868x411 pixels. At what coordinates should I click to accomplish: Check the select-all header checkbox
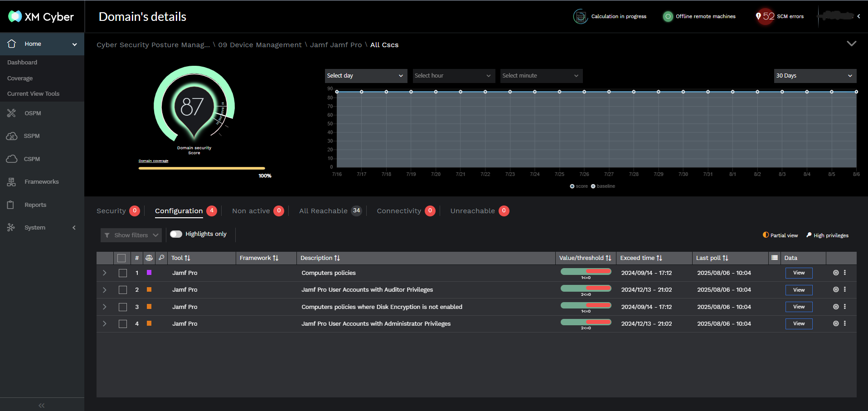tap(121, 258)
